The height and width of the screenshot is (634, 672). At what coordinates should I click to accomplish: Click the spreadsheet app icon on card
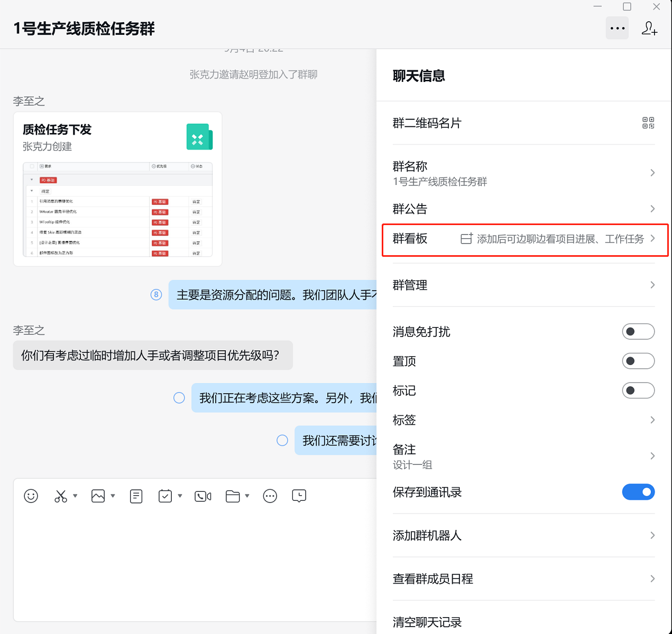tap(199, 137)
